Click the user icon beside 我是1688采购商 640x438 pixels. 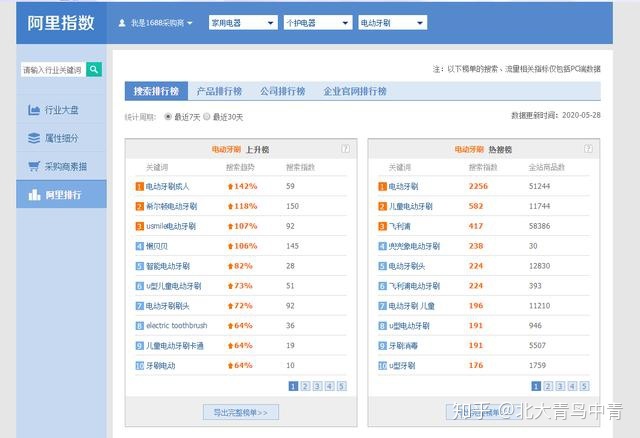click(122, 23)
